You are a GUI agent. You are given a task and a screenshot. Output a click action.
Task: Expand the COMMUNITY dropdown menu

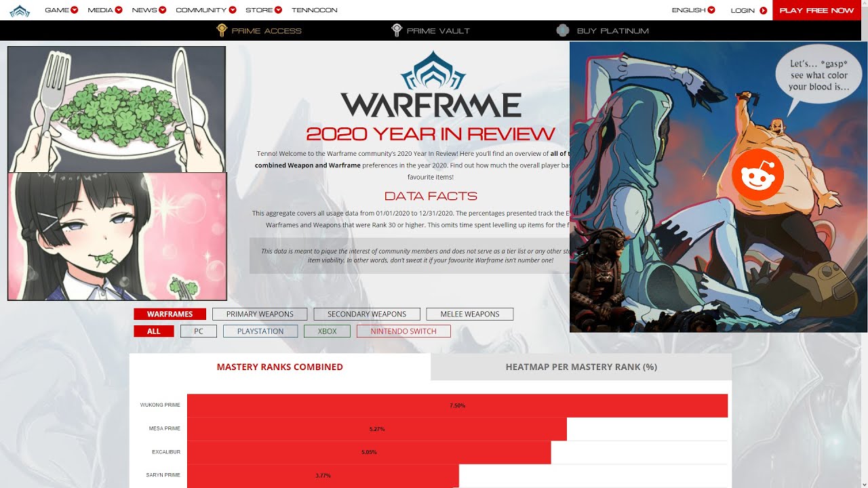pos(206,10)
